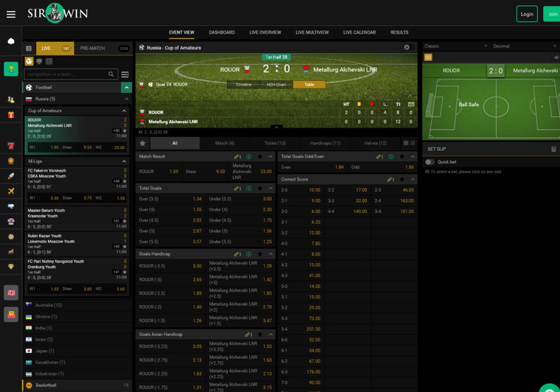Collapse the Total Goals Odd/Even market

(413, 157)
